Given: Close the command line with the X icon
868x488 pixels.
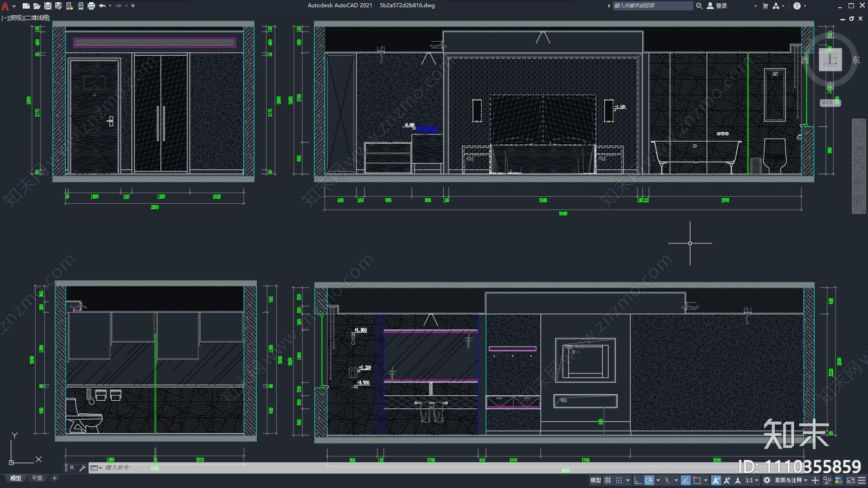Looking at the screenshot, I should (x=72, y=467).
